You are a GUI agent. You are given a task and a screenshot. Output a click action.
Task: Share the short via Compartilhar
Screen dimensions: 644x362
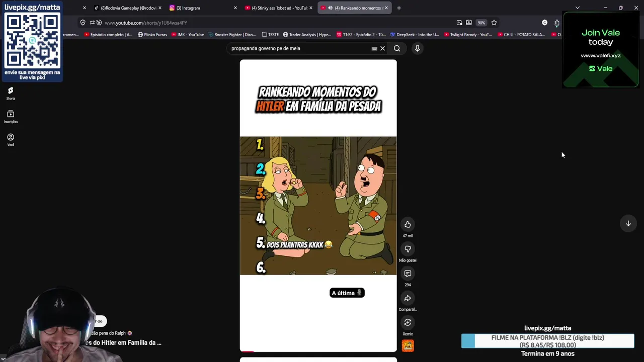[x=408, y=298]
